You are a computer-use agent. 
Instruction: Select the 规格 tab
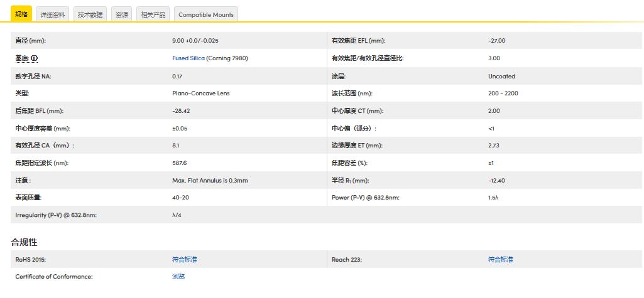point(21,14)
